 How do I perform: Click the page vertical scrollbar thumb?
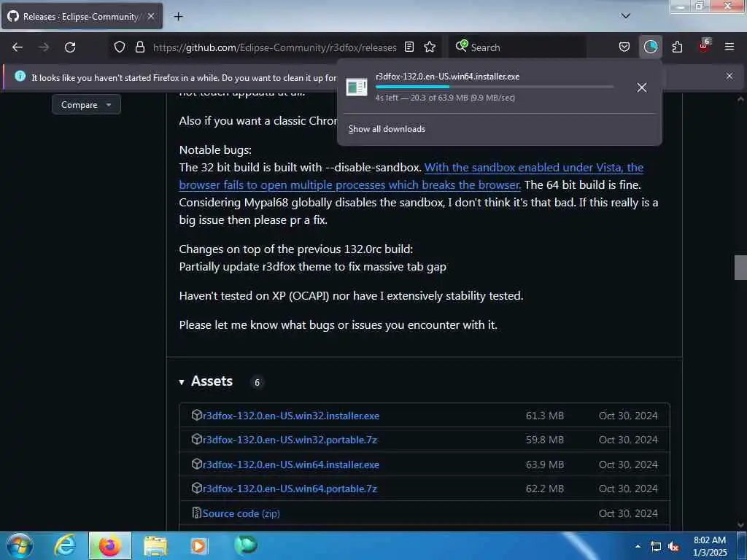pyautogui.click(x=740, y=268)
